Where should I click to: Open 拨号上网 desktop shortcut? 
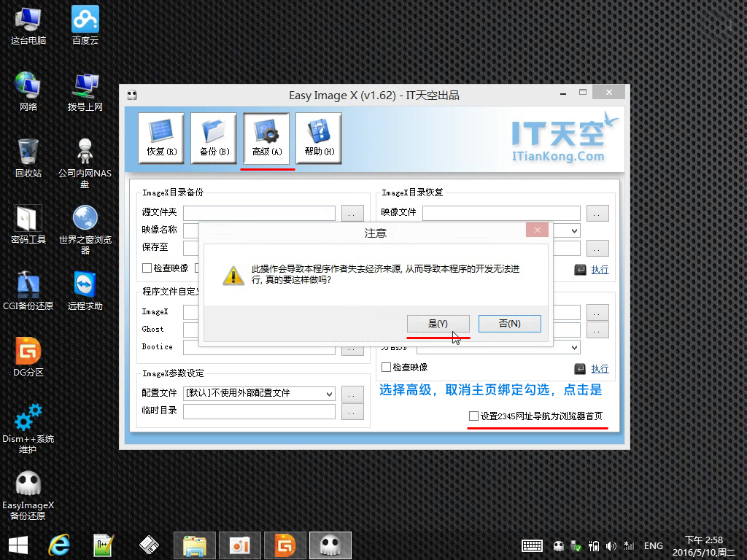pyautogui.click(x=85, y=92)
